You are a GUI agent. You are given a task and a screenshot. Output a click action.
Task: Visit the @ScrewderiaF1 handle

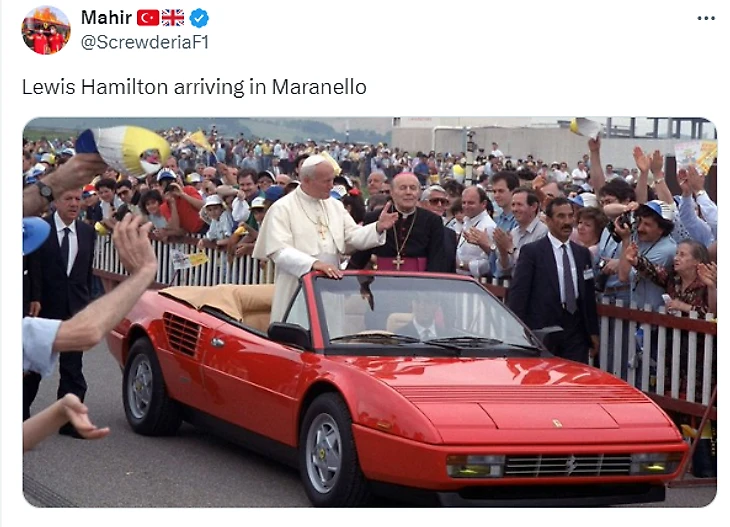click(144, 42)
